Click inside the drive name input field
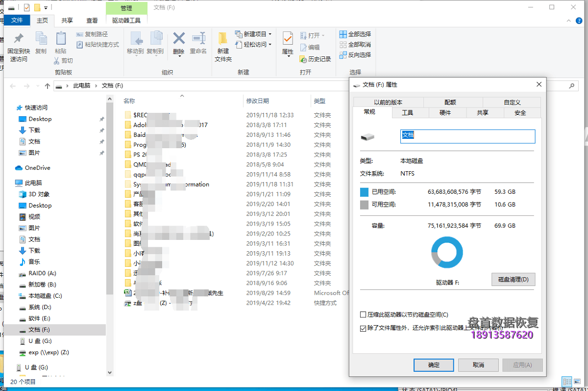The height and width of the screenshot is (391, 588). (x=467, y=136)
